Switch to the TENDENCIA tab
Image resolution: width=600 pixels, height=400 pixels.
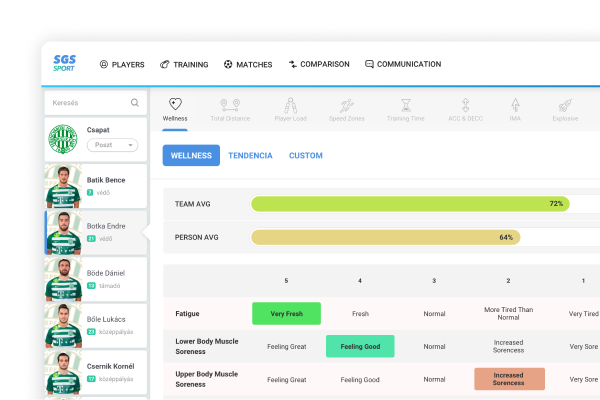250,155
